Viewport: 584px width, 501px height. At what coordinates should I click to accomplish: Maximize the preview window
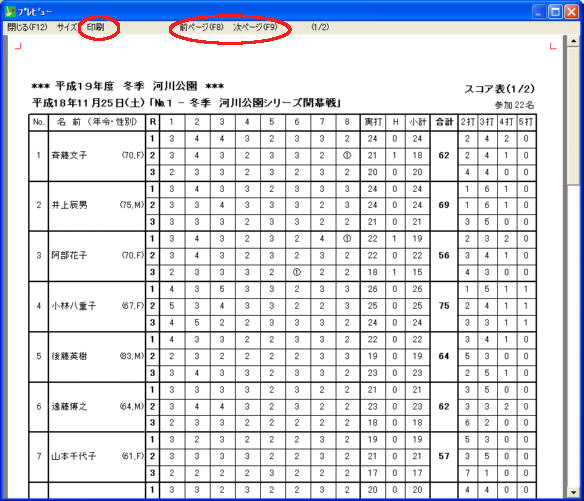point(555,12)
